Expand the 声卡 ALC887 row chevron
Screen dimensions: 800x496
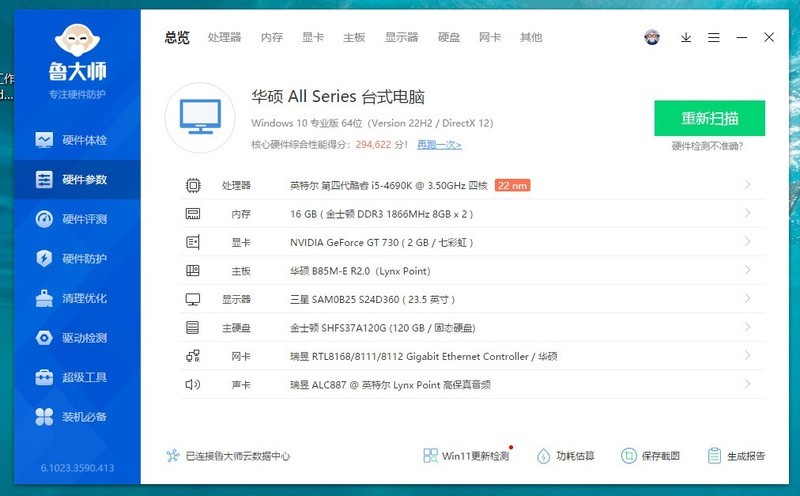747,384
